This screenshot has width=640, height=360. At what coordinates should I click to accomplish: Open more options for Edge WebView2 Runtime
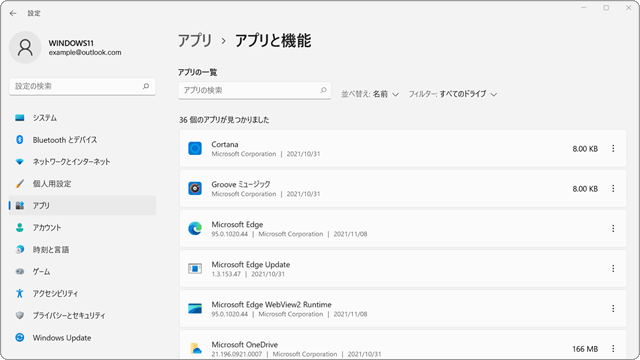click(613, 309)
